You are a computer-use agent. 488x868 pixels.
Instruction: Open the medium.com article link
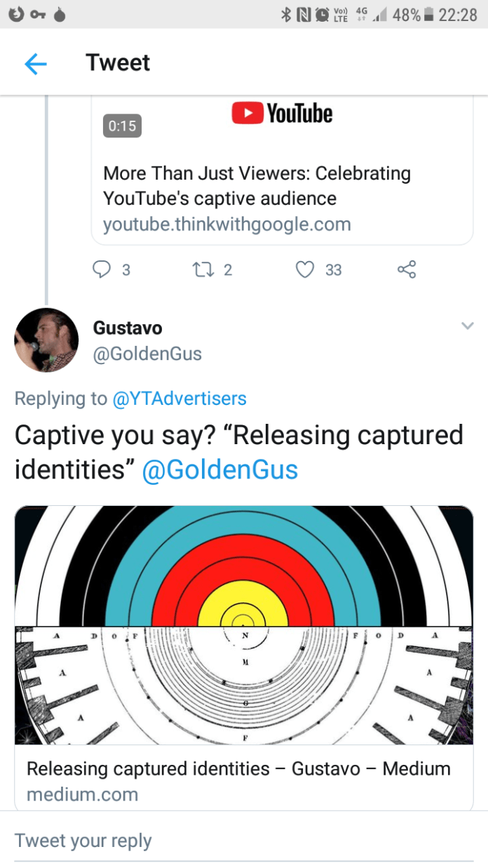pos(82,794)
